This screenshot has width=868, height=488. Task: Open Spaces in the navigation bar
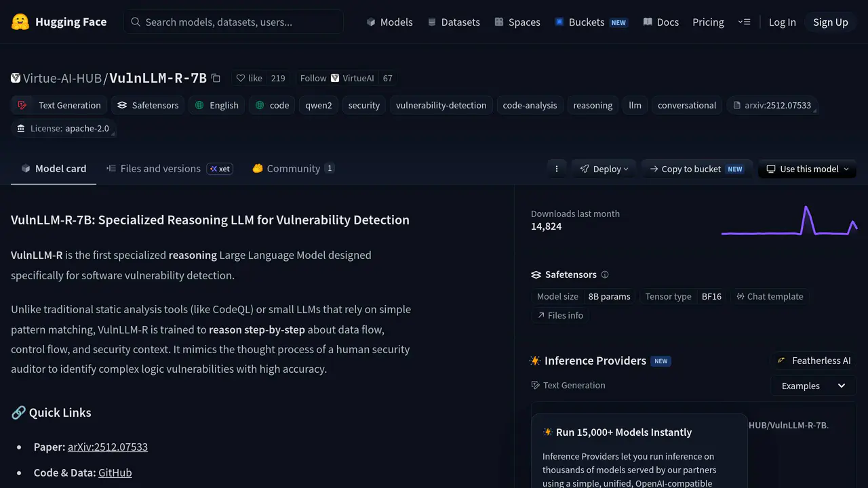click(517, 22)
